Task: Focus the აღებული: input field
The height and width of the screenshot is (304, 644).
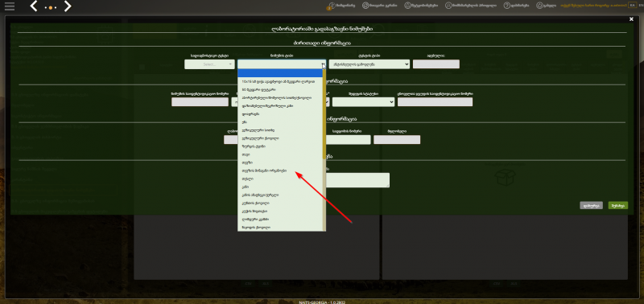Action: tap(436, 64)
